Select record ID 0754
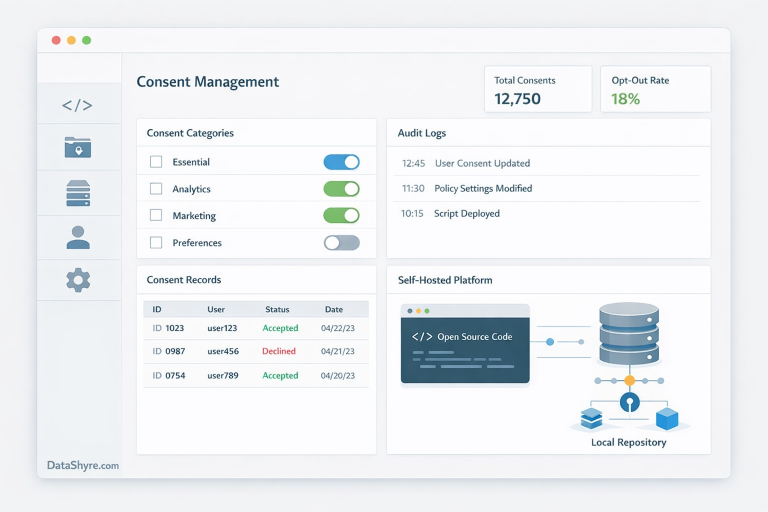768x512 pixels. tap(168, 375)
